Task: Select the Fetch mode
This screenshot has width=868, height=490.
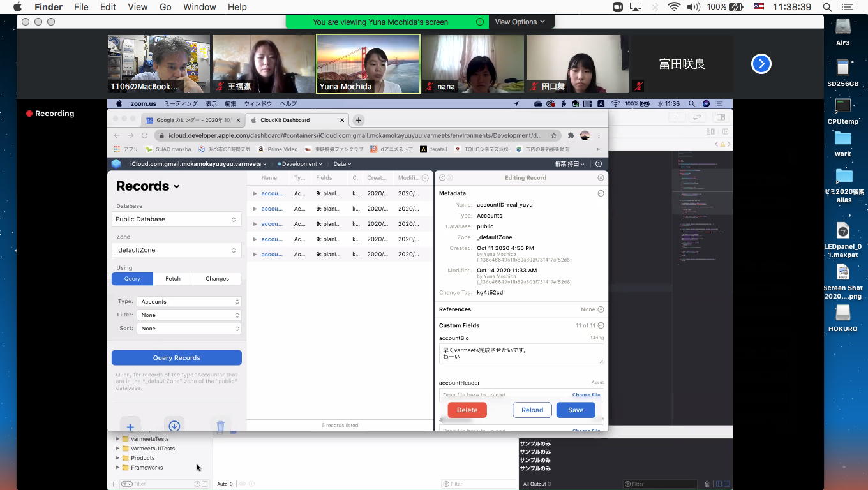Action: (173, 279)
